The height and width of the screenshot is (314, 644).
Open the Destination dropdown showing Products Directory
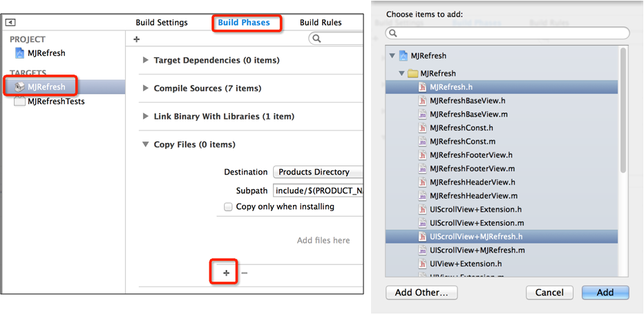click(318, 172)
